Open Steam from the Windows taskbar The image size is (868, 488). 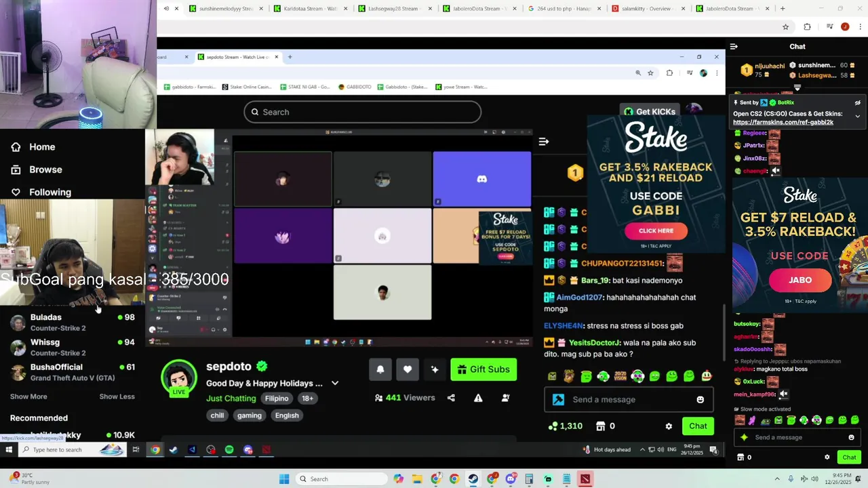click(473, 479)
